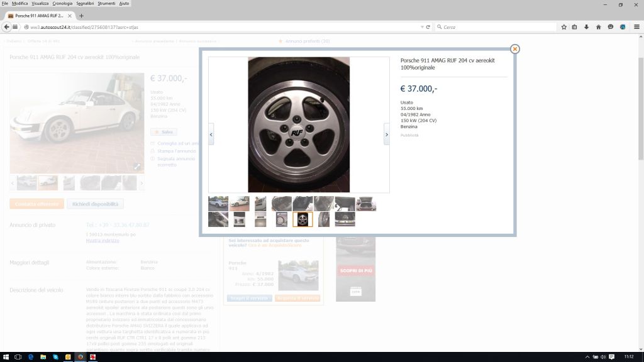The width and height of the screenshot is (644, 362).
Task: Go back to the previous page
Action: pos(6,27)
